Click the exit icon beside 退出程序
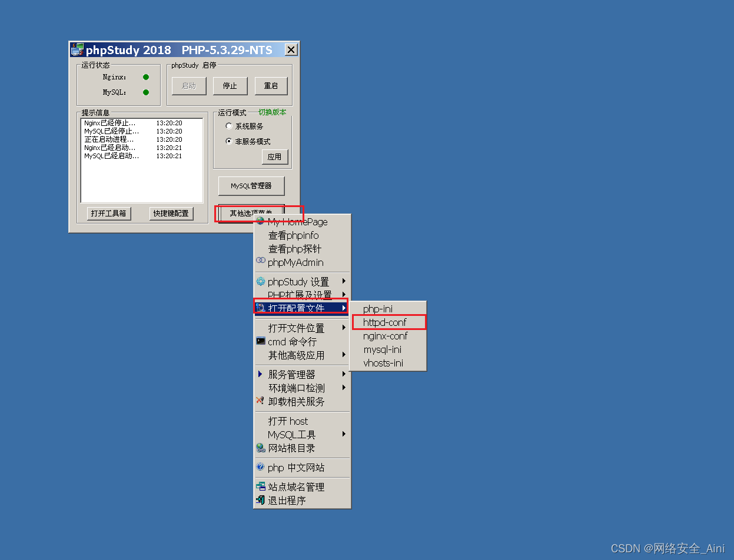The width and height of the screenshot is (734, 560). tap(261, 500)
